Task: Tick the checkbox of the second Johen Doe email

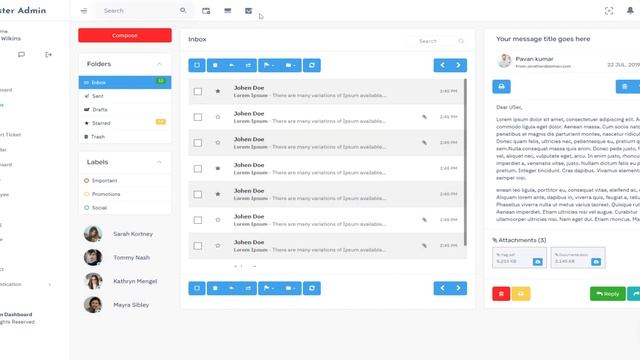Action: 198,117
